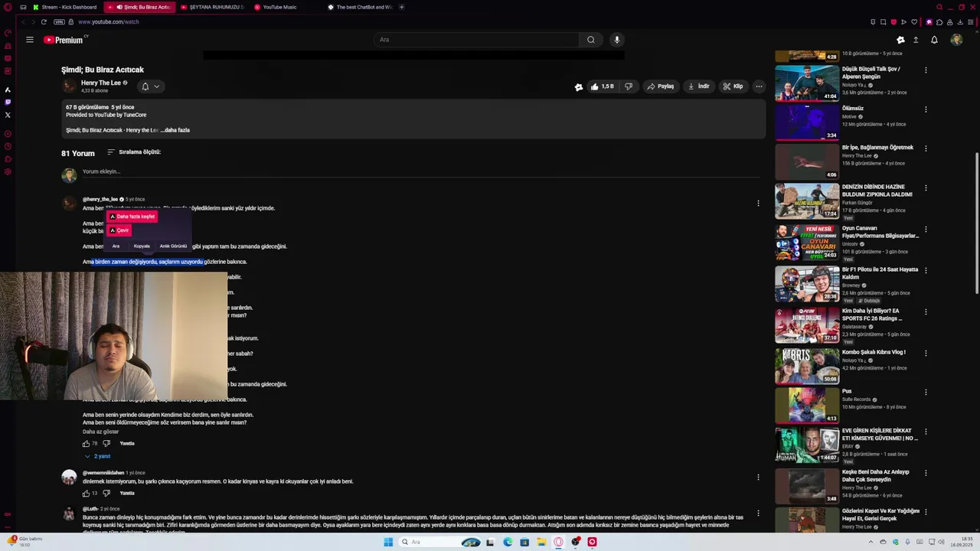Open options for Kombo Şakalı Kıbrıs Vlog
Viewport: 980px width, 551px height.
coord(926,354)
